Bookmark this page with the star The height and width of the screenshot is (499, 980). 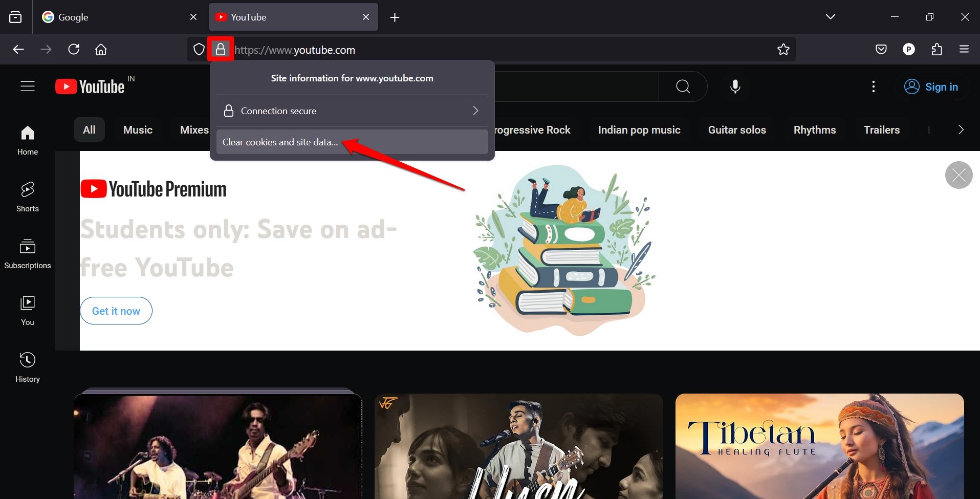point(783,50)
